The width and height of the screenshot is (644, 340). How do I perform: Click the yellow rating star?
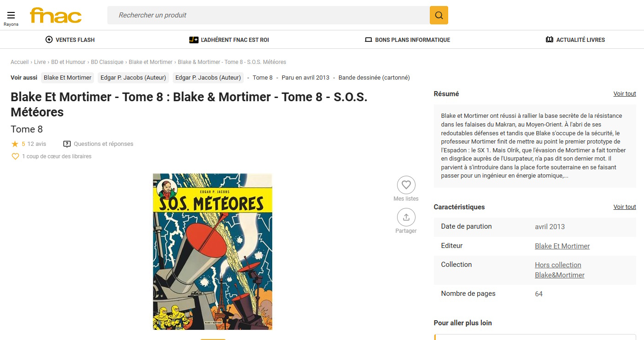[x=15, y=144]
